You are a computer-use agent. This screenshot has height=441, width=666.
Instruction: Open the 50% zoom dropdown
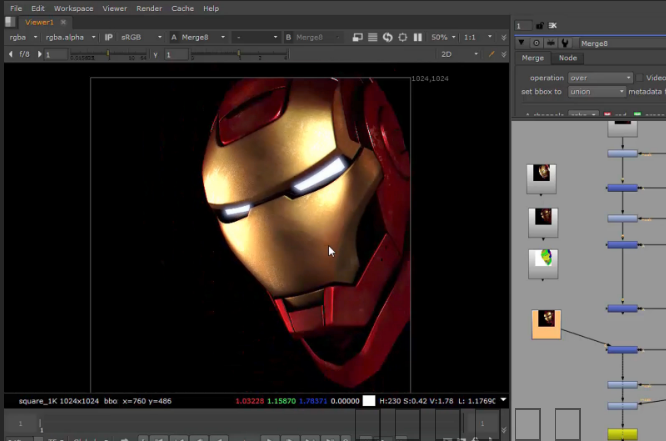443,37
